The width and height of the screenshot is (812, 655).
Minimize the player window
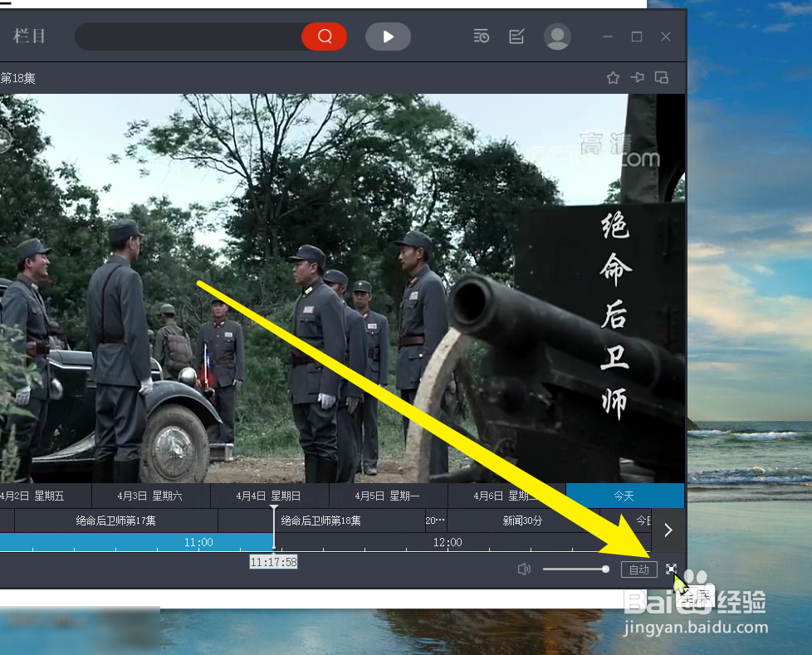pos(608,37)
